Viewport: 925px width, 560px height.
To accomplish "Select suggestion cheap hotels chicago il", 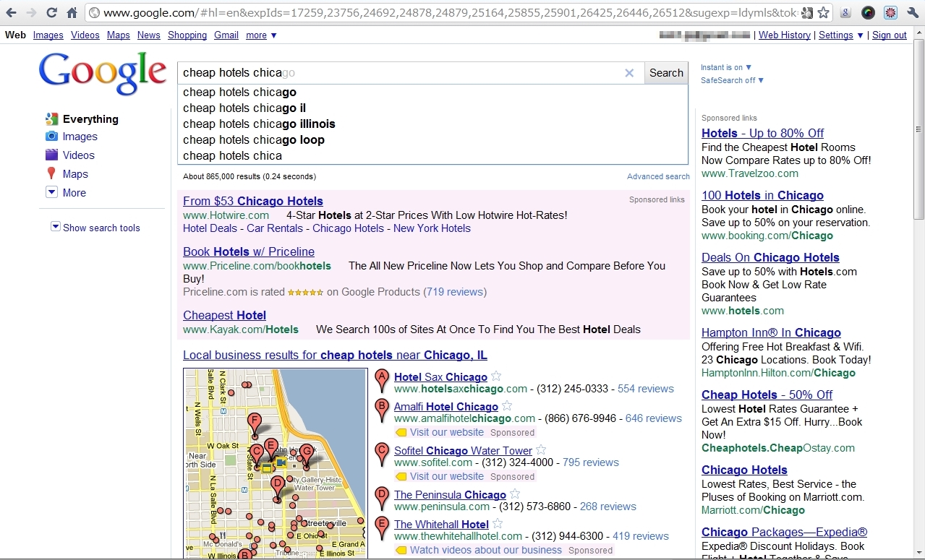I will [x=432, y=108].
